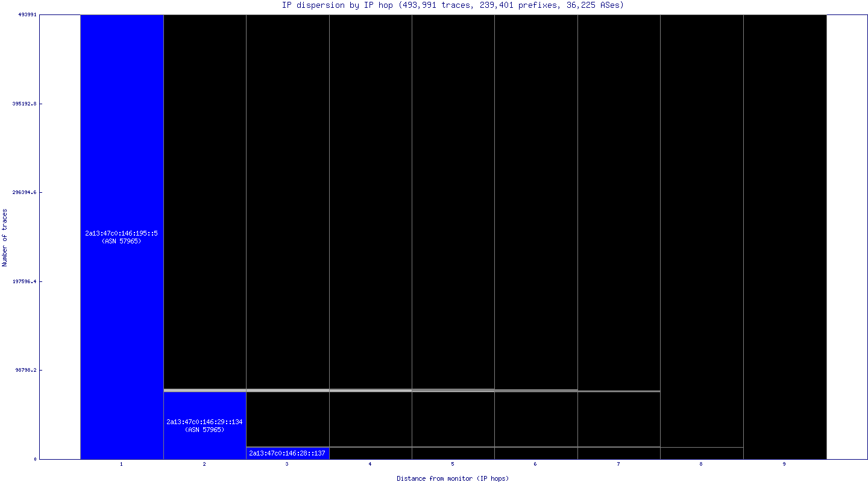The width and height of the screenshot is (868, 482).
Task: Click the blue hop 2 block 2a13:47c0:146:29::134
Action: point(204,425)
